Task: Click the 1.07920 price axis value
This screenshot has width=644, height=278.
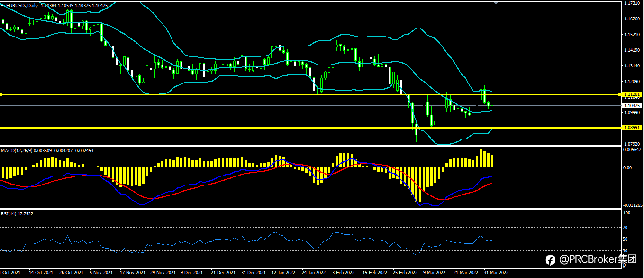Action: coord(632,144)
